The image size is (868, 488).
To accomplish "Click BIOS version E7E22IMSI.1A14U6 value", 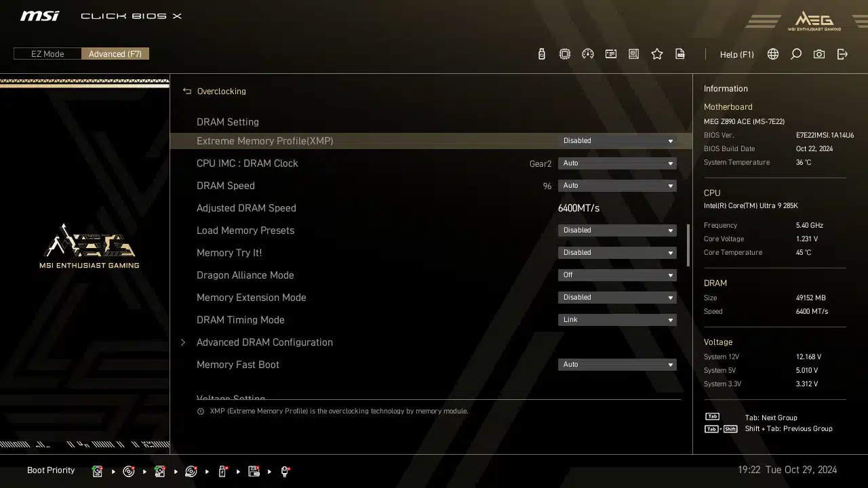I will (825, 135).
